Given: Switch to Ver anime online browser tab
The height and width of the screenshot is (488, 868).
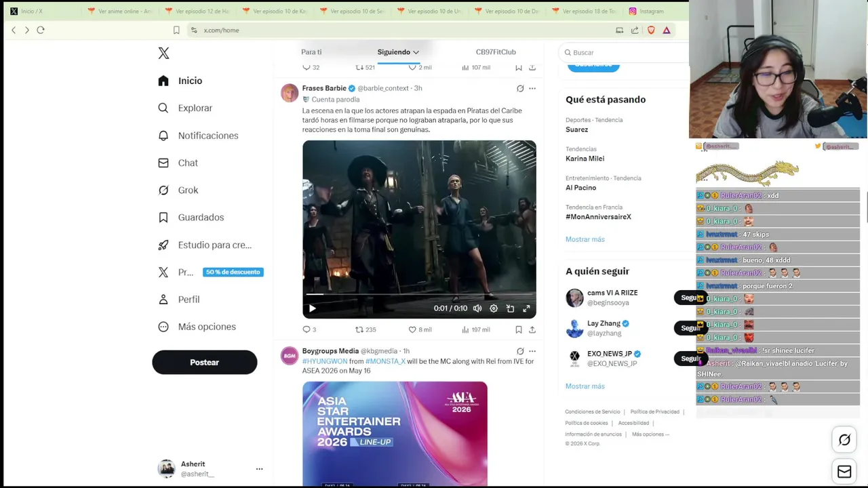Looking at the screenshot, I should coord(120,11).
